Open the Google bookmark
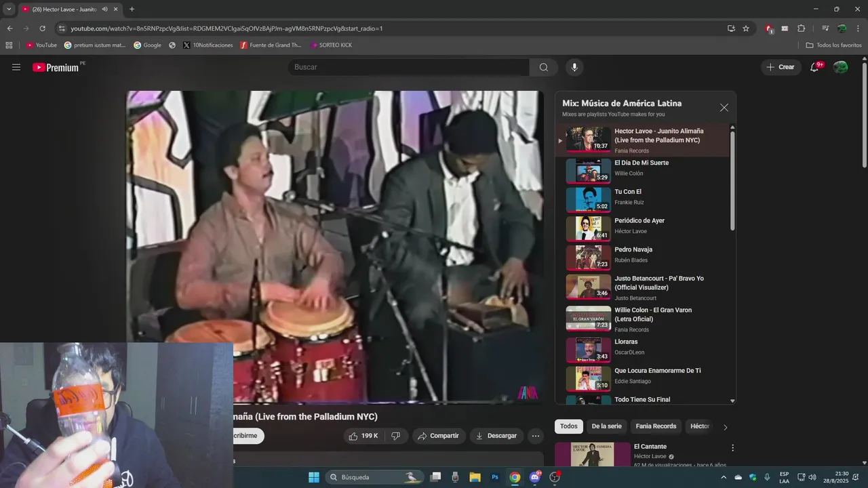This screenshot has height=488, width=868. (x=147, y=45)
